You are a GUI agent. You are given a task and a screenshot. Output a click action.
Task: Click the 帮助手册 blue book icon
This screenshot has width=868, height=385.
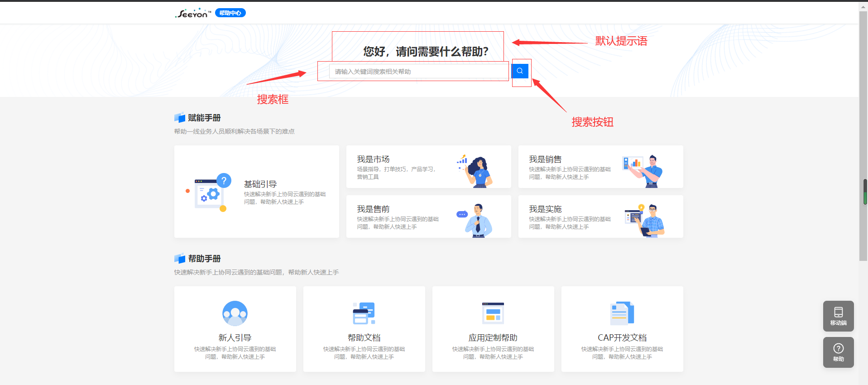coord(180,259)
